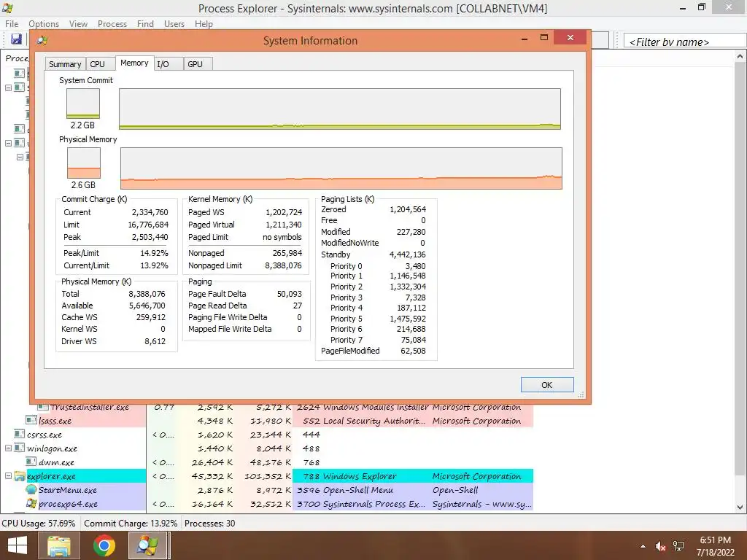Click the Save toolbar icon in Process Explorer
The height and width of the screenshot is (560, 747).
pos(16,39)
